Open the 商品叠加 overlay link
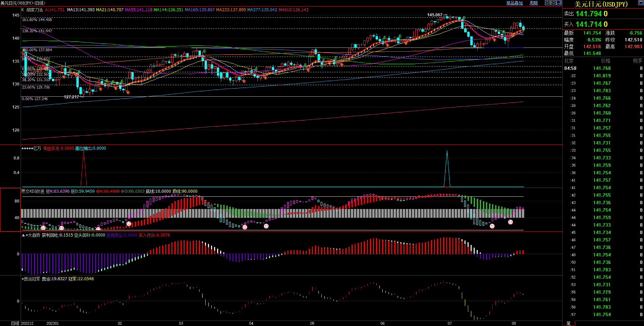 tap(514, 3)
